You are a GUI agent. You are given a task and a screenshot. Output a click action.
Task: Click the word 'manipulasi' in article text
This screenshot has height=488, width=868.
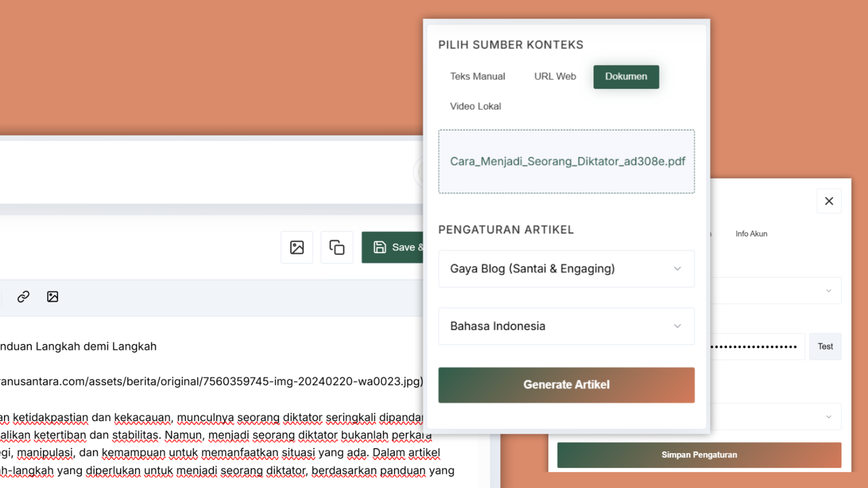(45, 453)
